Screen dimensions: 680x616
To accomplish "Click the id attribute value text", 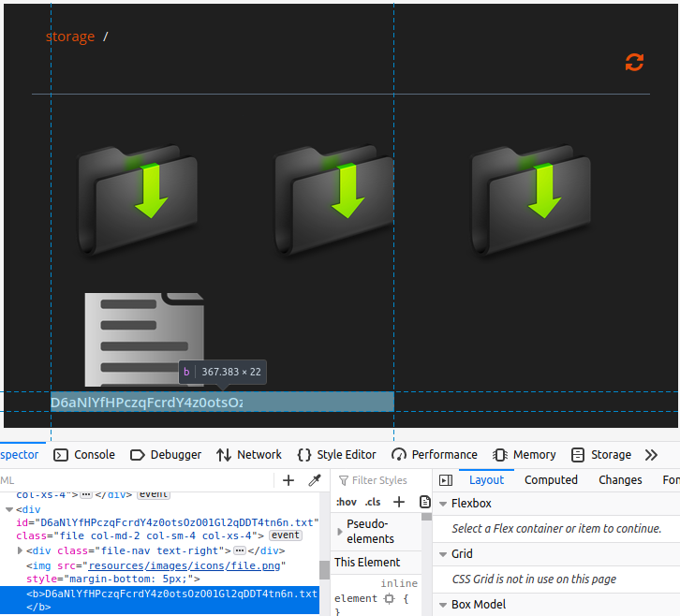I will tap(176, 522).
